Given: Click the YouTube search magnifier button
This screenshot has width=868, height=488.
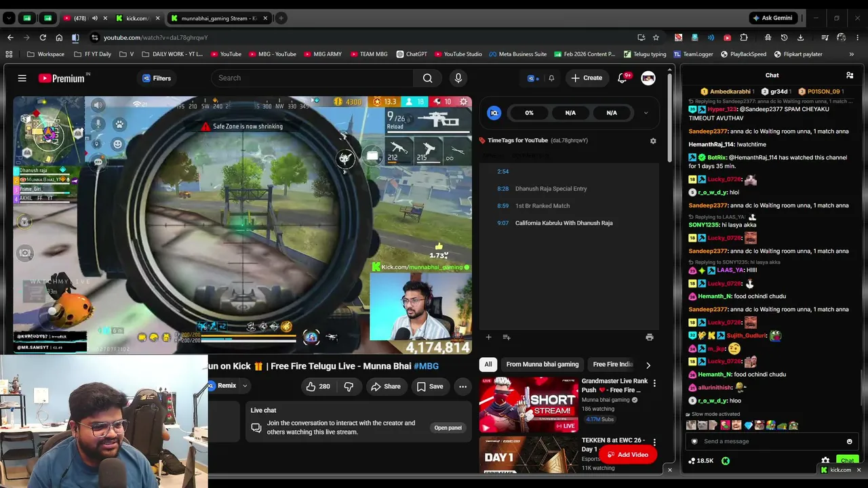Looking at the screenshot, I should (427, 78).
